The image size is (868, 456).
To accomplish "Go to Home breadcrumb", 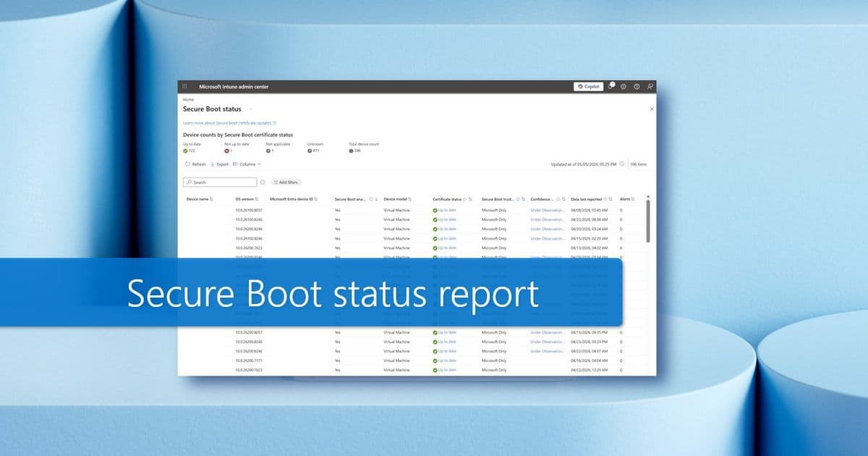I will [x=188, y=99].
